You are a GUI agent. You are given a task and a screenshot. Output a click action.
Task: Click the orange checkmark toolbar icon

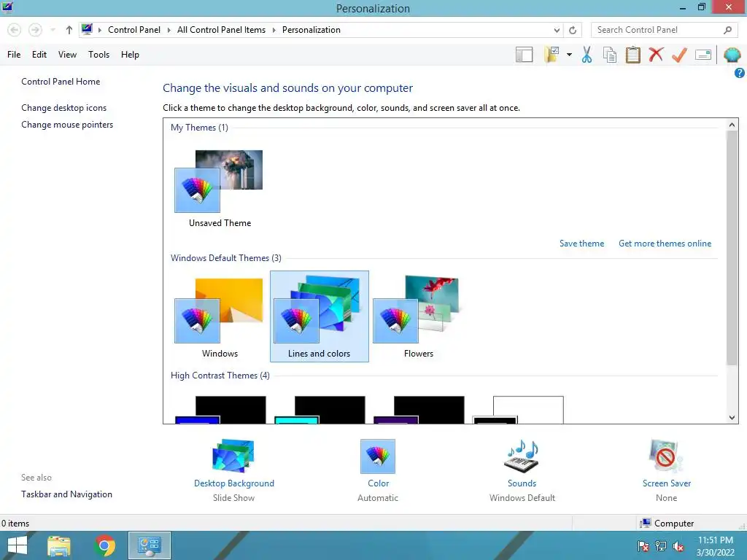[x=679, y=55]
